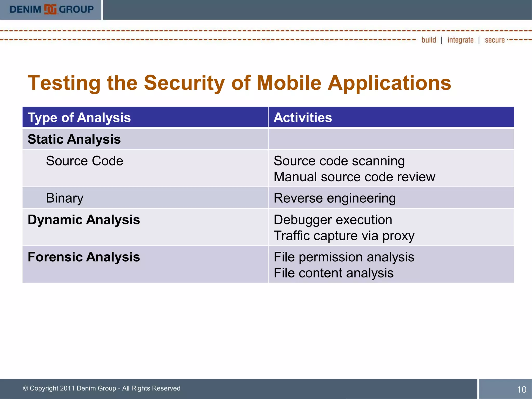Click the Source Code cell
Viewport: 532px width, 399px height.
(x=84, y=161)
